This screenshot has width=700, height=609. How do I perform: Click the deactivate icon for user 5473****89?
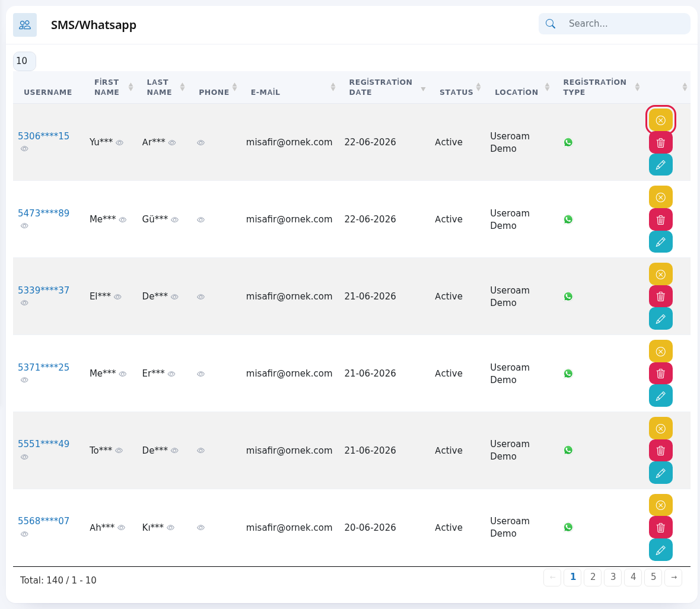[661, 197]
